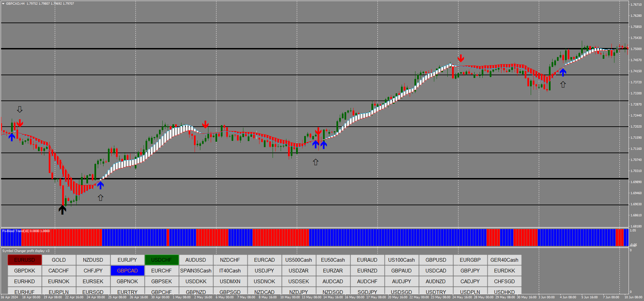Switch chart to US500Cash symbol
Image resolution: width=644 pixels, height=301 pixels.
tap(299, 260)
